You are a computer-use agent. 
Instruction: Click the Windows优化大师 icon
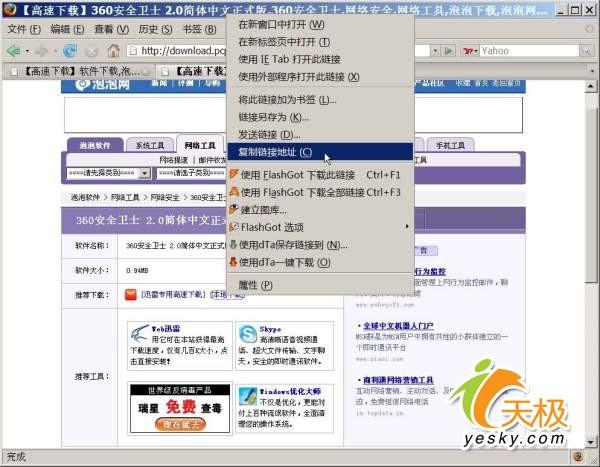pyautogui.click(x=248, y=396)
